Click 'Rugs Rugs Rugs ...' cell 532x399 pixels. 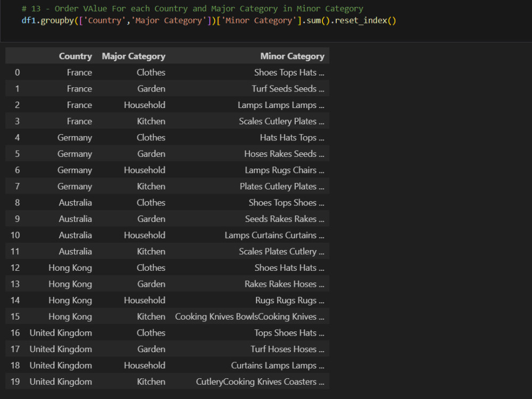(x=290, y=300)
